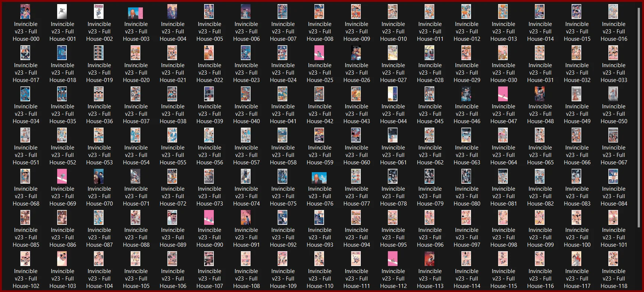Image resolution: width=644 pixels, height=292 pixels.
Task: Select the 'House-043' file name text
Action: point(357,121)
